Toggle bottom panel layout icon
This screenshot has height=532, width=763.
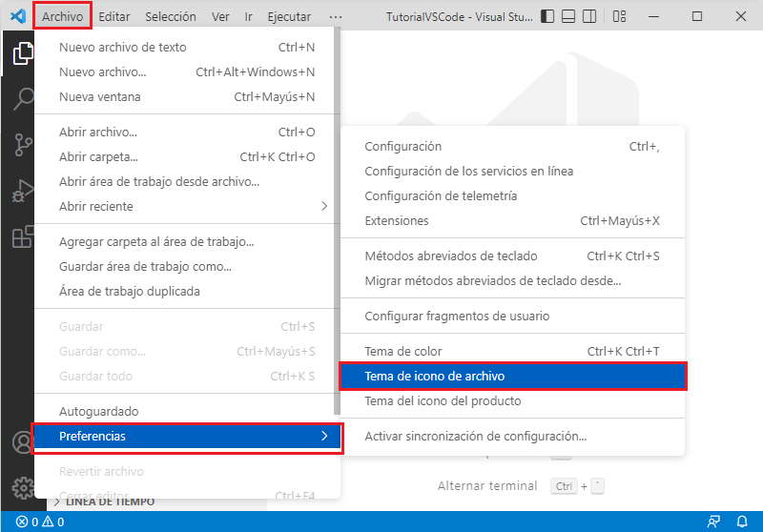click(568, 16)
